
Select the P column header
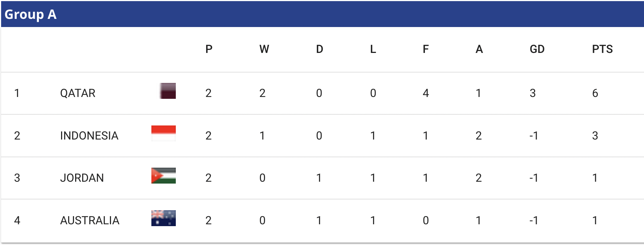[x=209, y=49]
